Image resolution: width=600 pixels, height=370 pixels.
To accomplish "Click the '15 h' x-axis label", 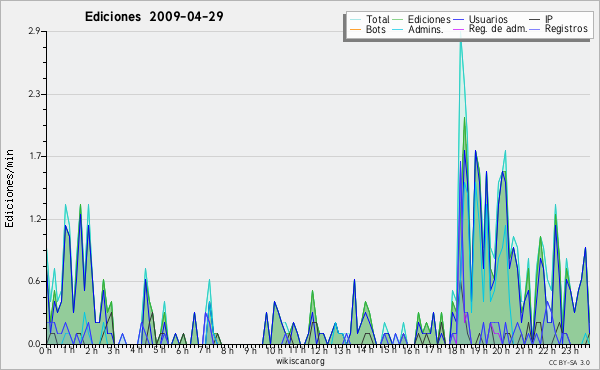I will (x=387, y=350).
